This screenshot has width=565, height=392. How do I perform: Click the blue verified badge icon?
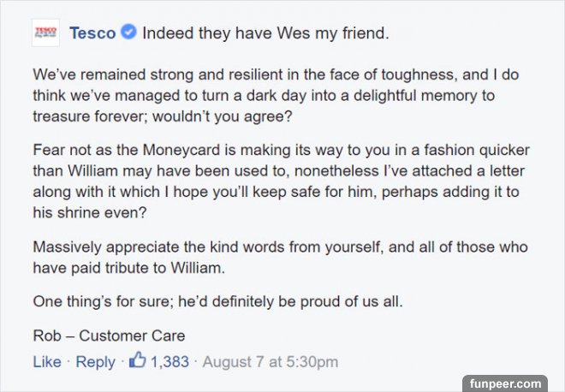[x=128, y=34]
